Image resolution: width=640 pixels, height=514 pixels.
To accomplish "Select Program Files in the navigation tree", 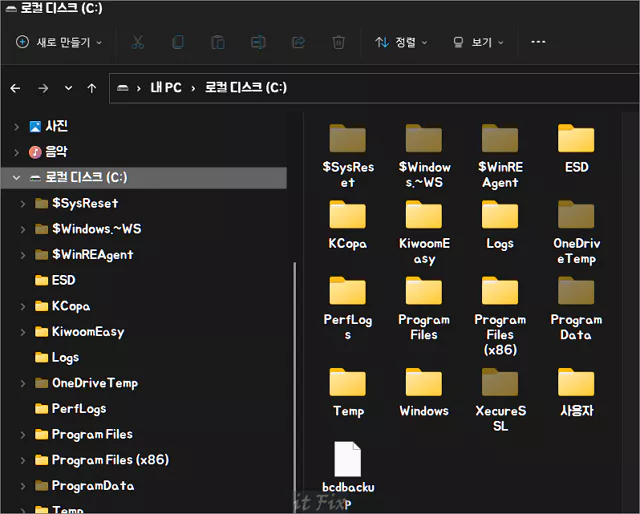I will [84, 434].
